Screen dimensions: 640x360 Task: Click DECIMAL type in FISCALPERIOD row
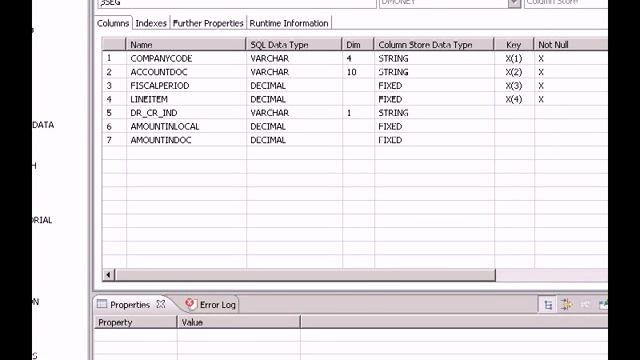[x=268, y=86]
